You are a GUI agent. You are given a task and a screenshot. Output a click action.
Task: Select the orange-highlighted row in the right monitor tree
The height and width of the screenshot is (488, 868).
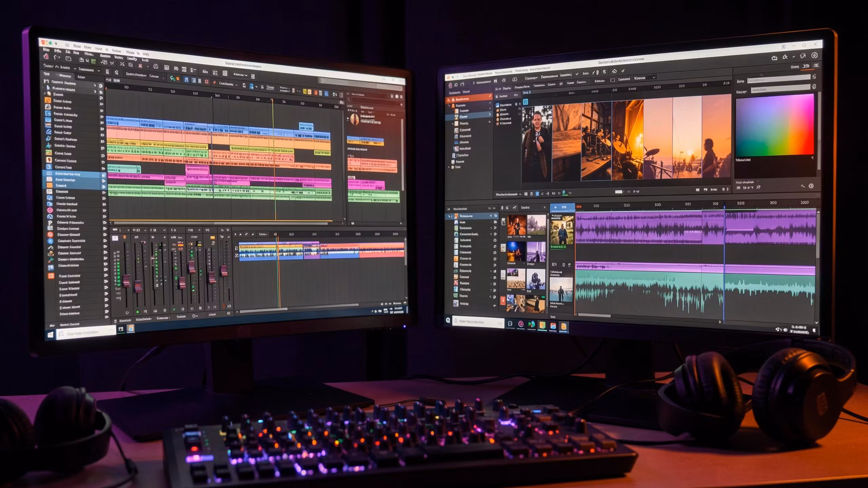469,99
